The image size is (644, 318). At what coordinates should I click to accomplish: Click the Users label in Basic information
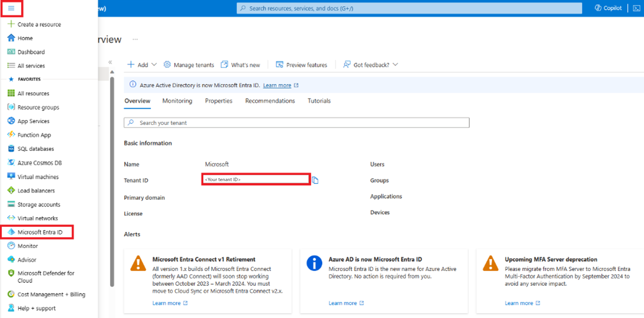[377, 164]
